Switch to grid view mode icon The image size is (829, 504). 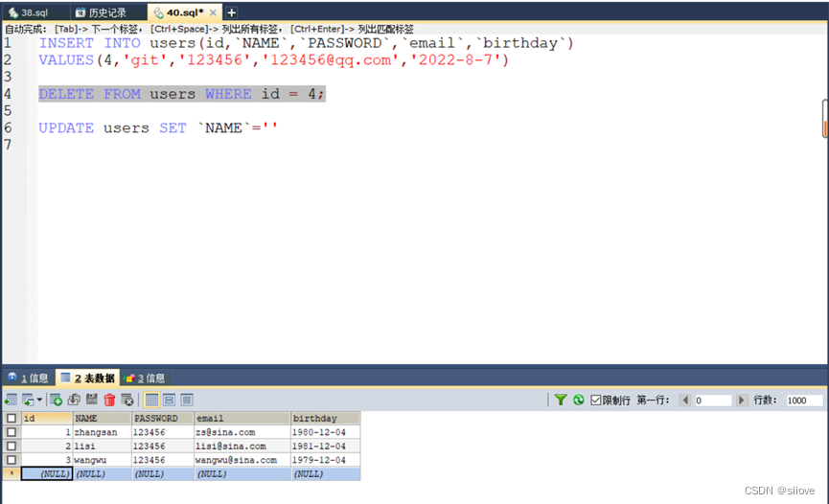pyautogui.click(x=151, y=400)
